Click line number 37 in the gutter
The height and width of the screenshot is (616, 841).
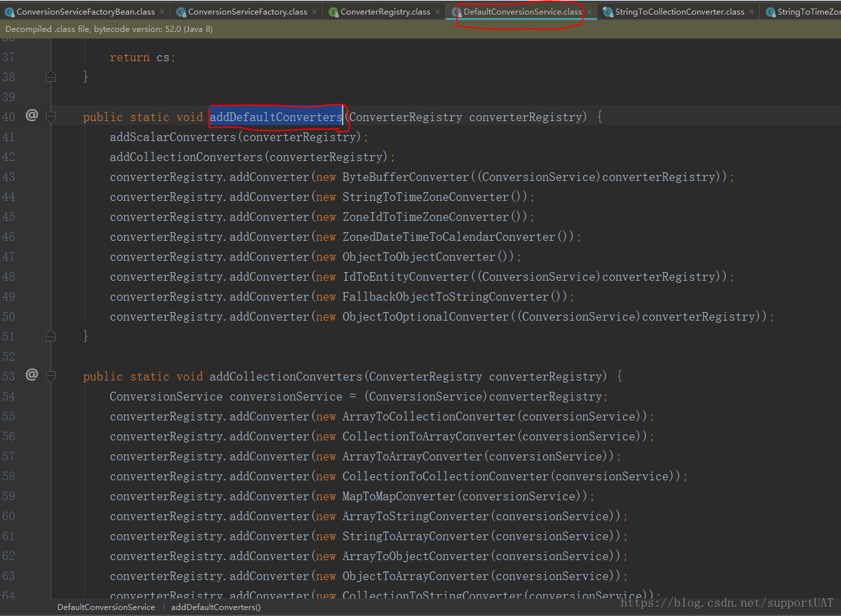9,57
